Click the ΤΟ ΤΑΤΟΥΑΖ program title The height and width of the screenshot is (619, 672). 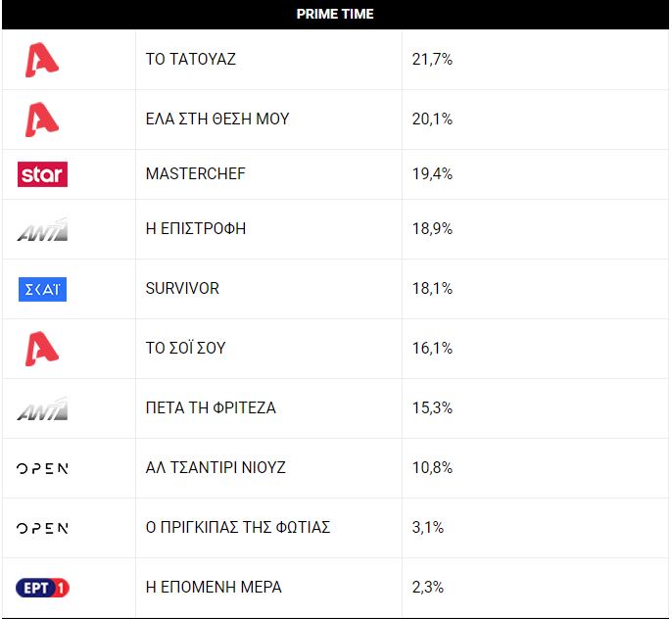[191, 59]
